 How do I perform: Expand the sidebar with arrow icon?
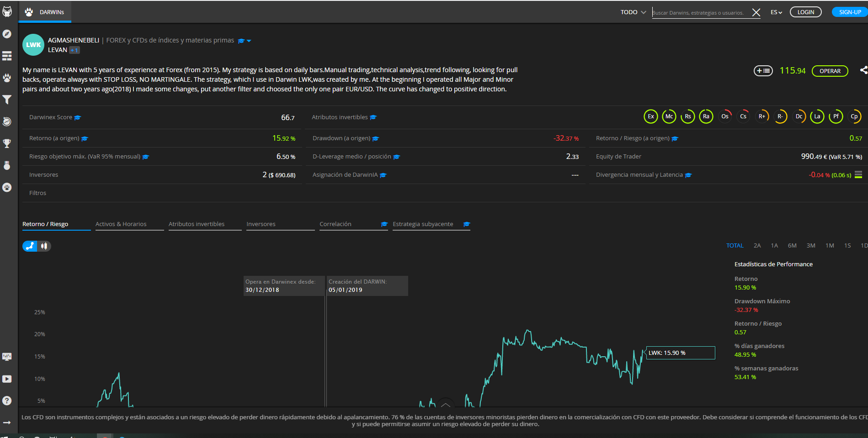click(7, 422)
